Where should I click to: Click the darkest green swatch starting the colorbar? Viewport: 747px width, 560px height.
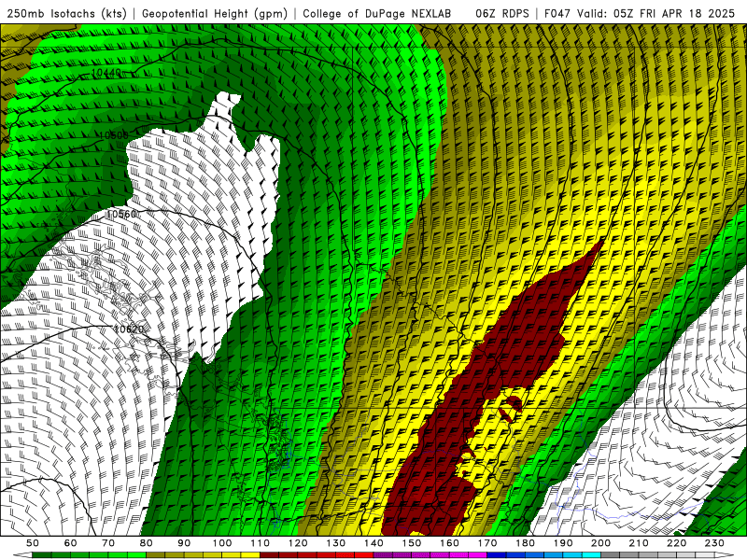(x=42, y=555)
